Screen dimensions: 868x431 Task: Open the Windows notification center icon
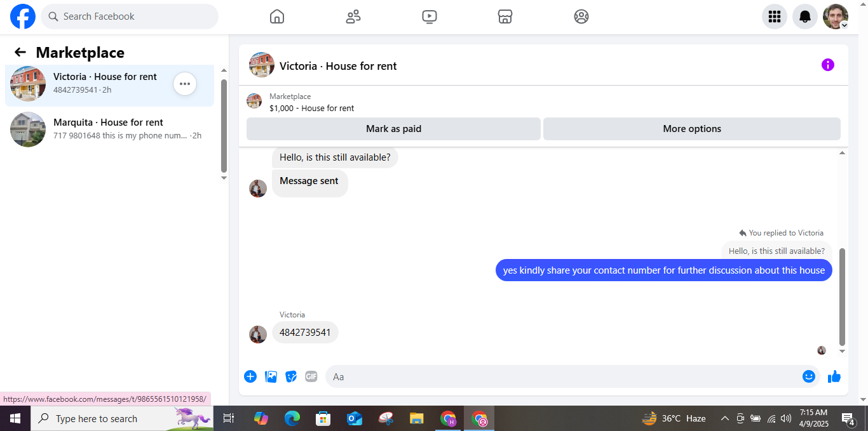tap(849, 418)
